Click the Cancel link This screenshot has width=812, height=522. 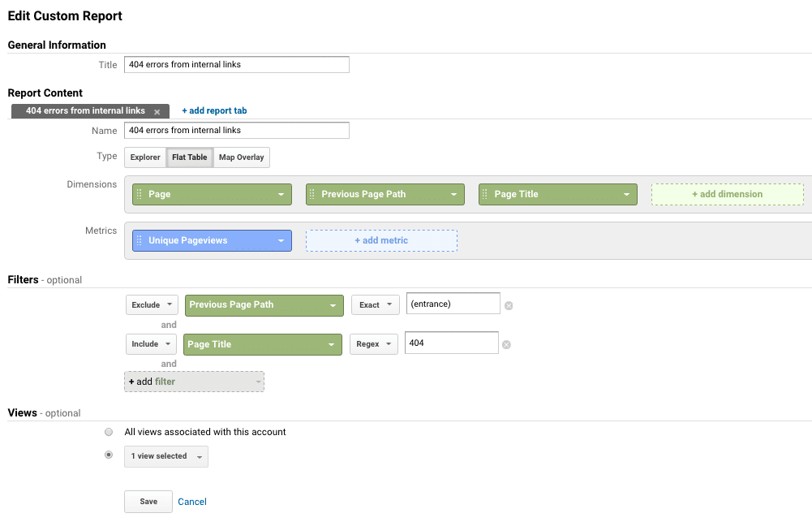[191, 501]
